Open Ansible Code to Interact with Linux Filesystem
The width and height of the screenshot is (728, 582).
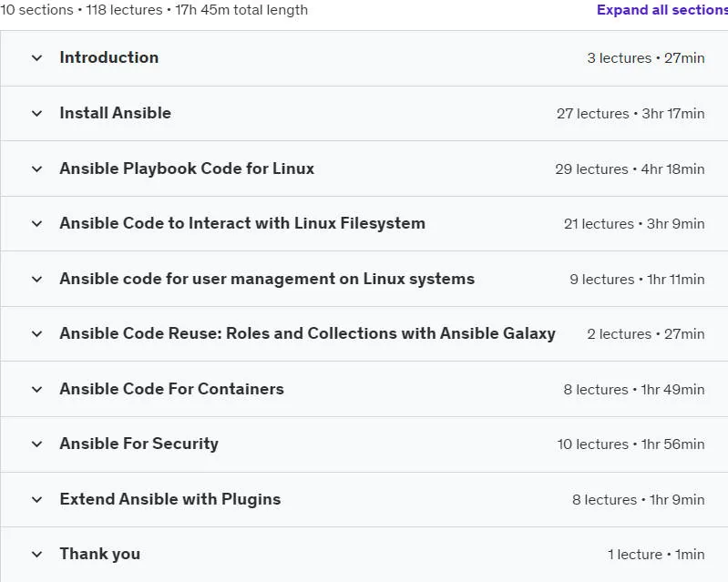coord(242,223)
